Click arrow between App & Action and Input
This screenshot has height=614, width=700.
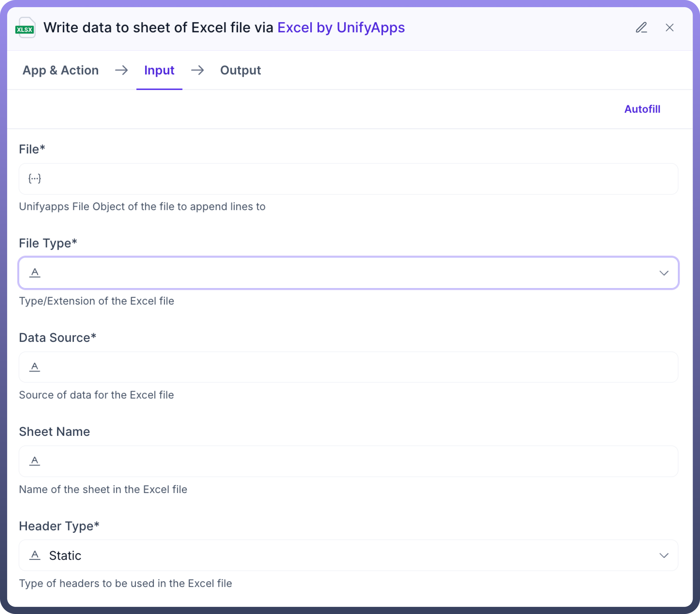pyautogui.click(x=121, y=71)
